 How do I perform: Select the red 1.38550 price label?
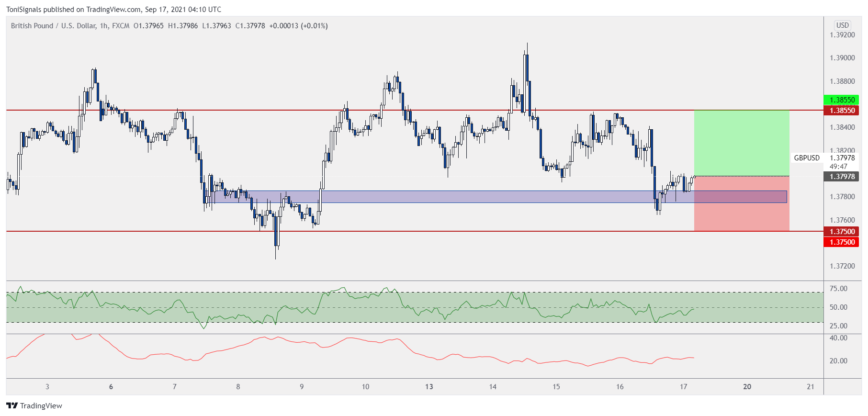(842, 111)
